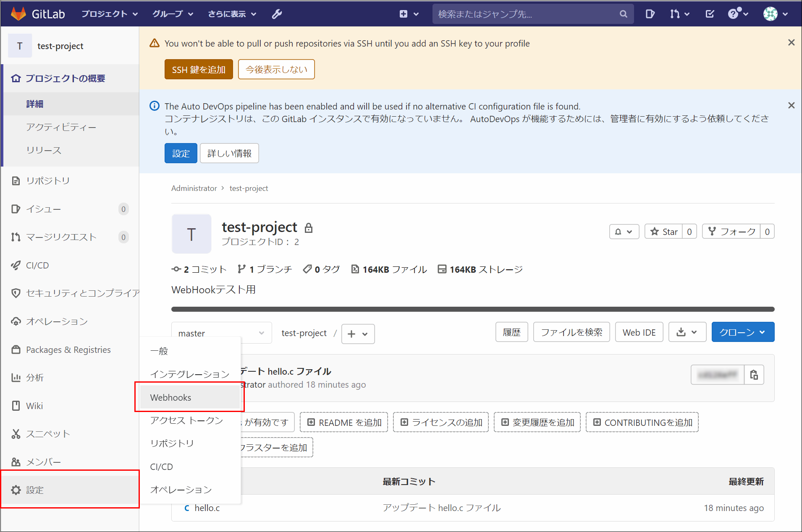Open Packages & Registries sidebar item
Screen dimensions: 802x532
(x=70, y=349)
